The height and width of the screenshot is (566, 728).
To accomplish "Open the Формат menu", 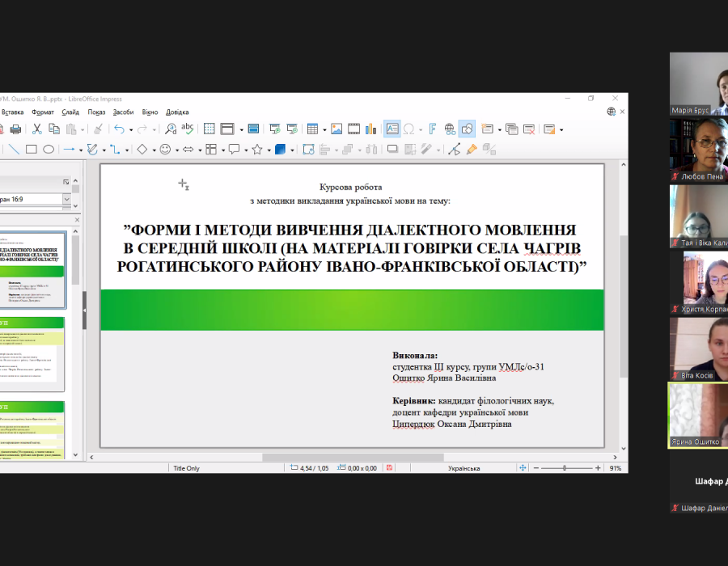I will [x=43, y=112].
